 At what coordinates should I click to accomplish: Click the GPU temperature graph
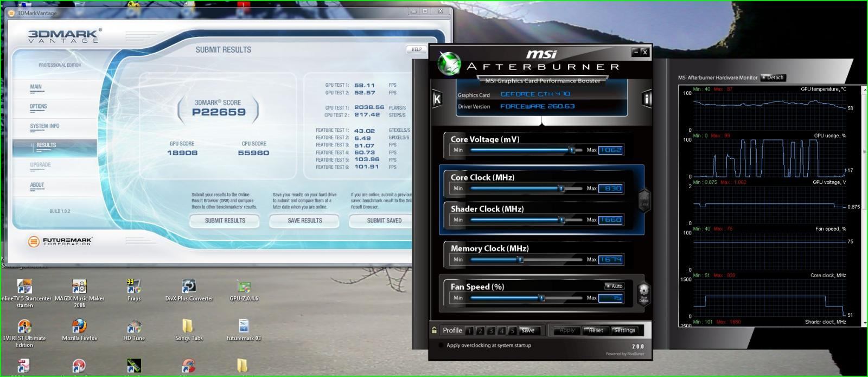point(769,111)
